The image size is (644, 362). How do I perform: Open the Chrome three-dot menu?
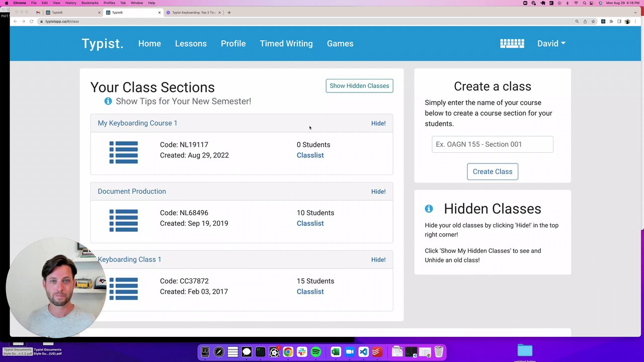point(635,21)
